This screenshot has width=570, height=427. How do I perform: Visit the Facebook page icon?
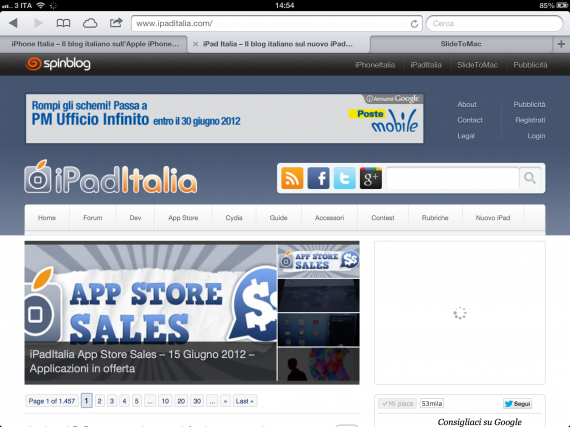pos(318,178)
